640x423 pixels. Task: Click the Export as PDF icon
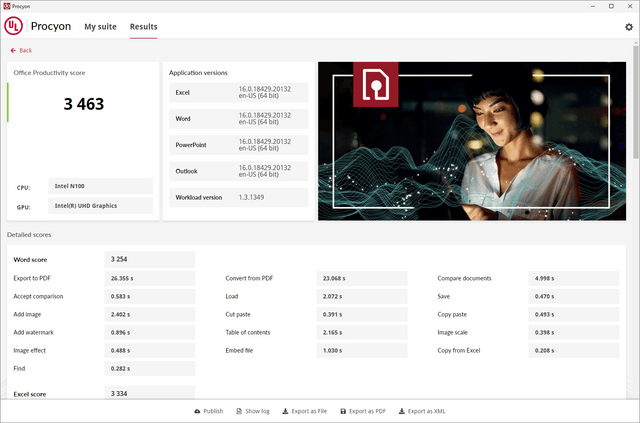343,411
